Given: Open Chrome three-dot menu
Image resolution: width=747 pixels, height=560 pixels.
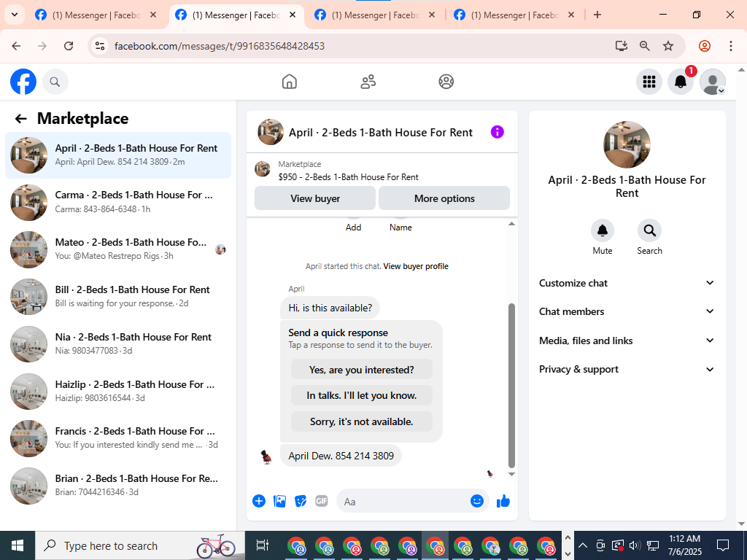Looking at the screenshot, I should click(x=731, y=46).
